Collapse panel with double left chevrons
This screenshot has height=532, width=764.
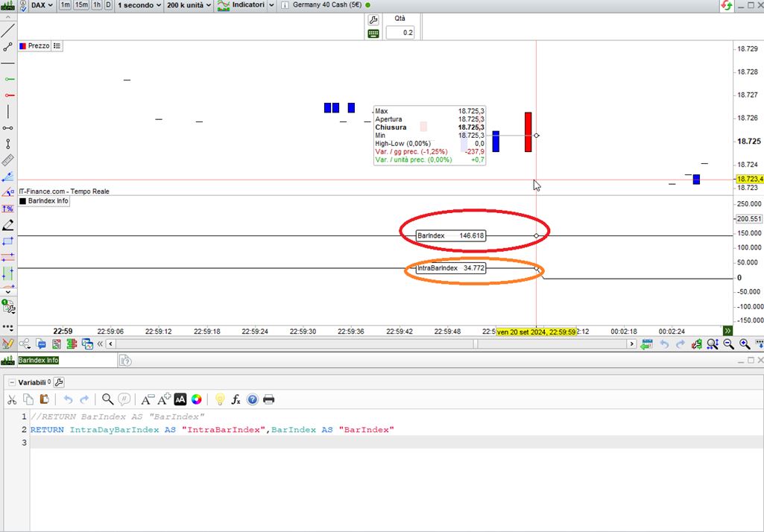click(x=100, y=344)
